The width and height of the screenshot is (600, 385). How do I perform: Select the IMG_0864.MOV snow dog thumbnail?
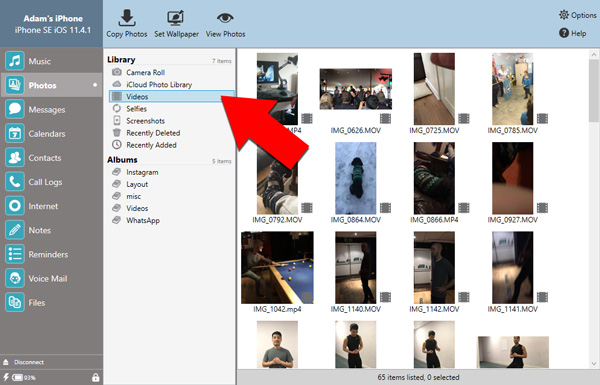pos(355,178)
